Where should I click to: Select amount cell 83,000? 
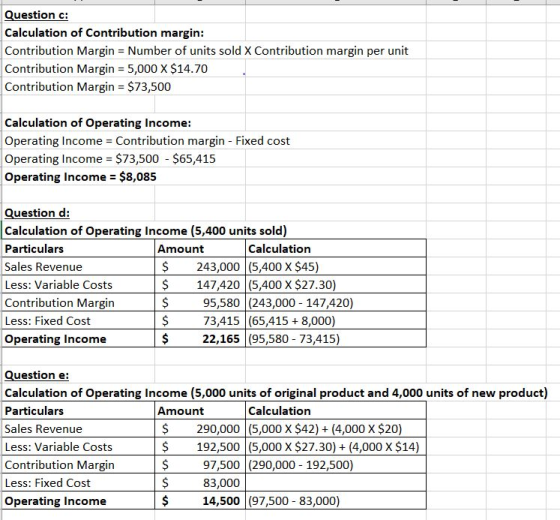coord(200,483)
